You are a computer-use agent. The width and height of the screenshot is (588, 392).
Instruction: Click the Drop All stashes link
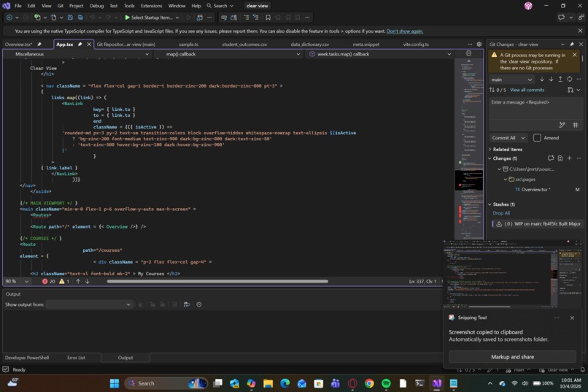[x=501, y=213]
